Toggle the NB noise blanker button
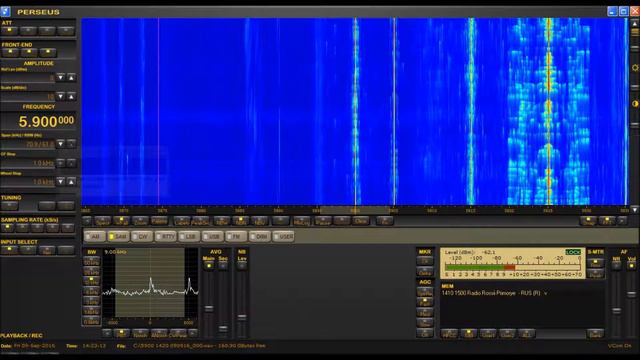Image resolution: width=640 pixels, height=360 pixels. pyautogui.click(x=242, y=266)
